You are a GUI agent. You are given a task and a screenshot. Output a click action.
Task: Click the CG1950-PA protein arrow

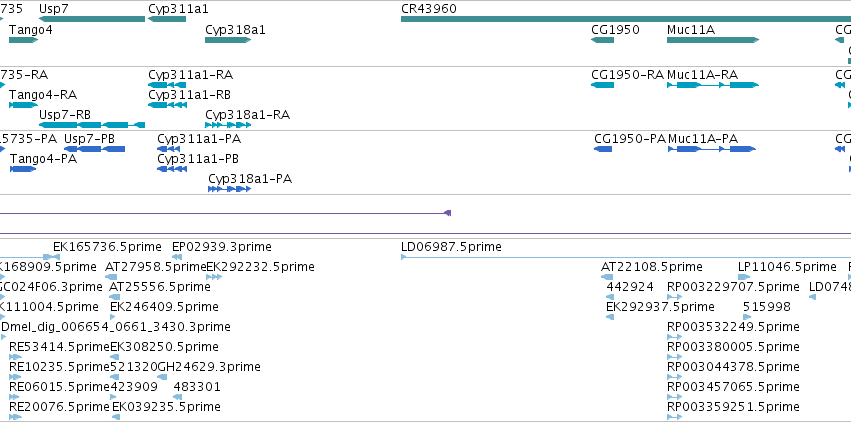pyautogui.click(x=603, y=149)
